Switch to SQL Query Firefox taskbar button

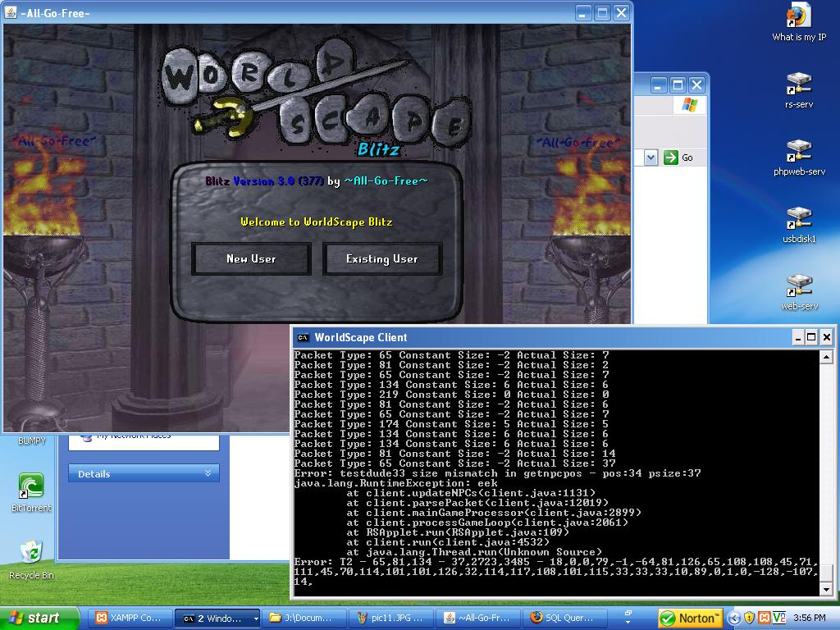564,618
